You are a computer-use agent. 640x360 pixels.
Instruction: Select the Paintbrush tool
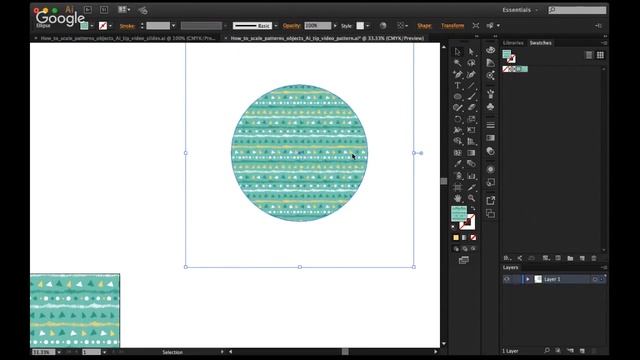point(471,97)
